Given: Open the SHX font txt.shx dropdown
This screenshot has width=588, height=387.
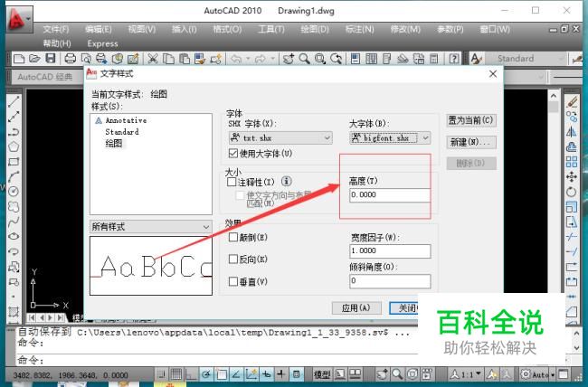Looking at the screenshot, I should (x=280, y=138).
